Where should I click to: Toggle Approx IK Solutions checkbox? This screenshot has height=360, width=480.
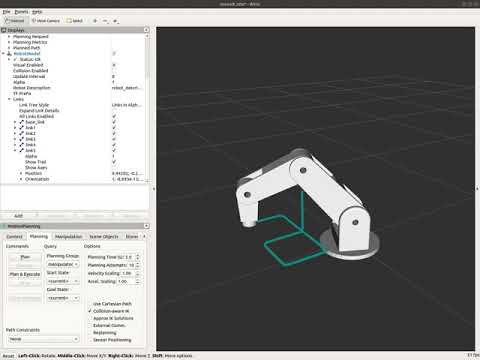(x=90, y=318)
